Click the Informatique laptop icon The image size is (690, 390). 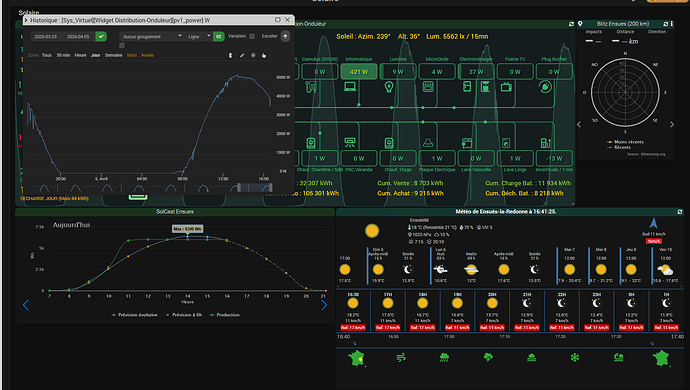click(350, 87)
